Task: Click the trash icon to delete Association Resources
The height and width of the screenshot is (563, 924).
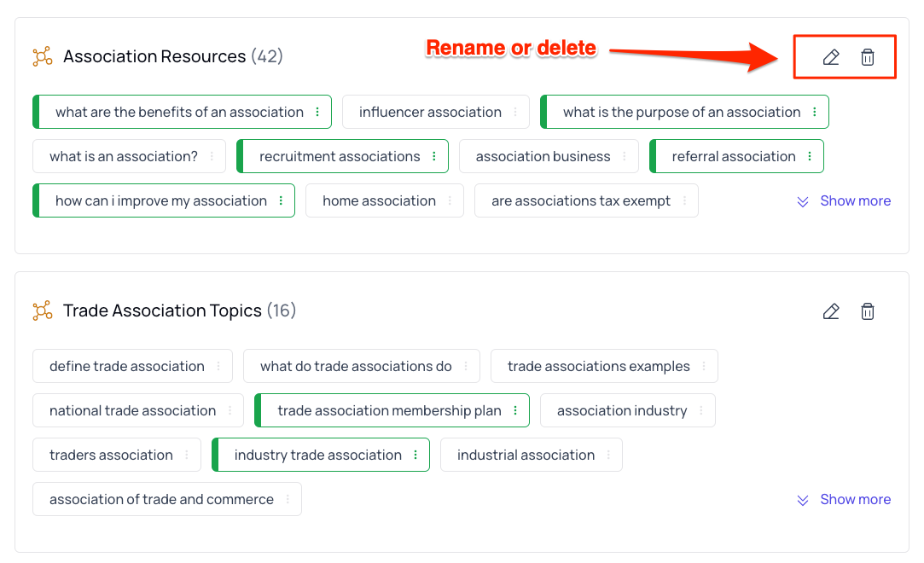Action: click(868, 57)
